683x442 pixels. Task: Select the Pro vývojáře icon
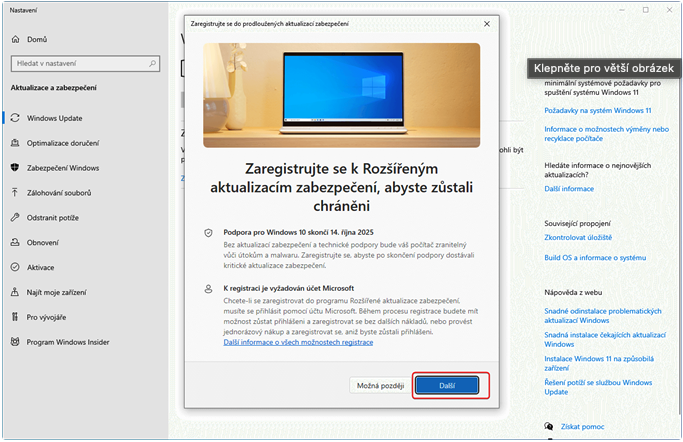click(15, 317)
